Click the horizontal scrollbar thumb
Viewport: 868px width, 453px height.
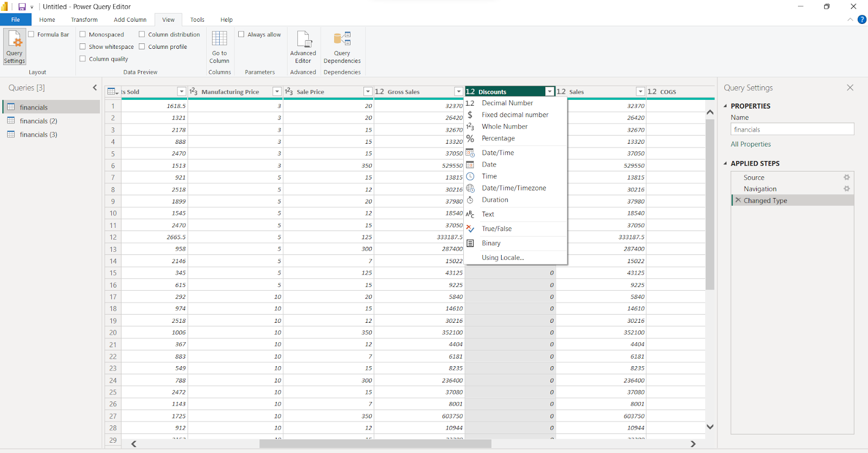(x=375, y=444)
